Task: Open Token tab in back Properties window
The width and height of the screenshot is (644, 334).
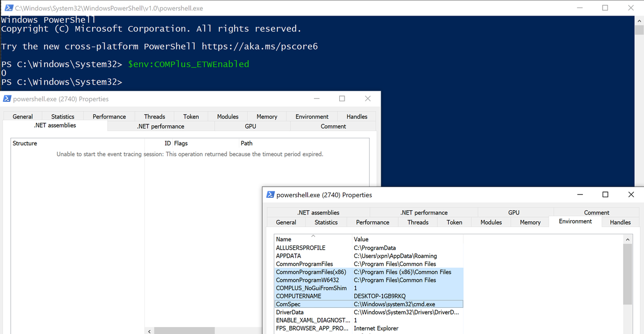Action: coord(191,116)
